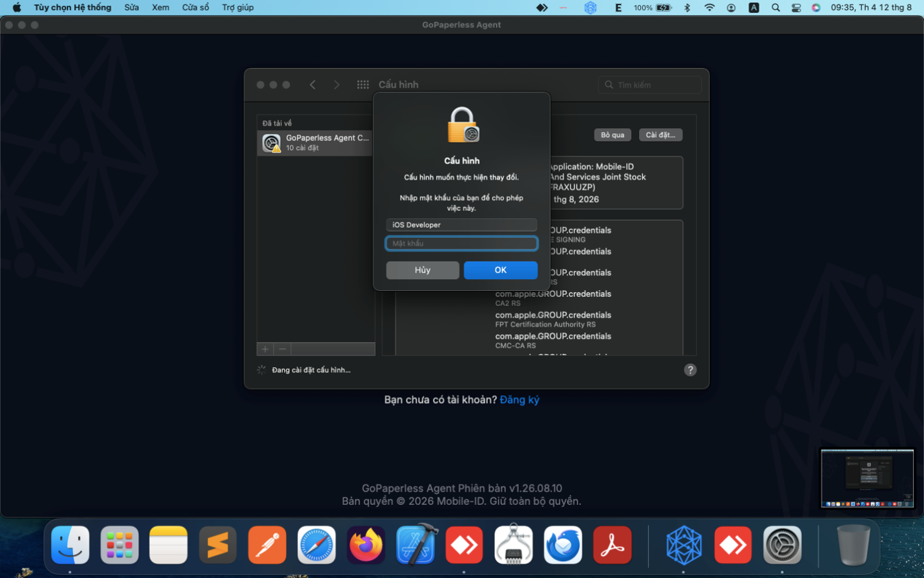924x578 pixels.
Task: Click the Bỏ qua button
Action: (x=613, y=135)
